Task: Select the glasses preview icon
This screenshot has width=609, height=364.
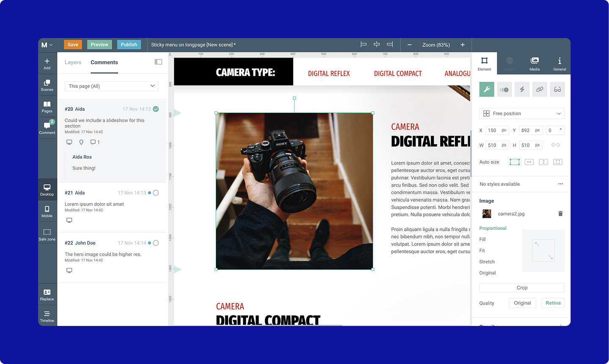Action: click(x=557, y=89)
